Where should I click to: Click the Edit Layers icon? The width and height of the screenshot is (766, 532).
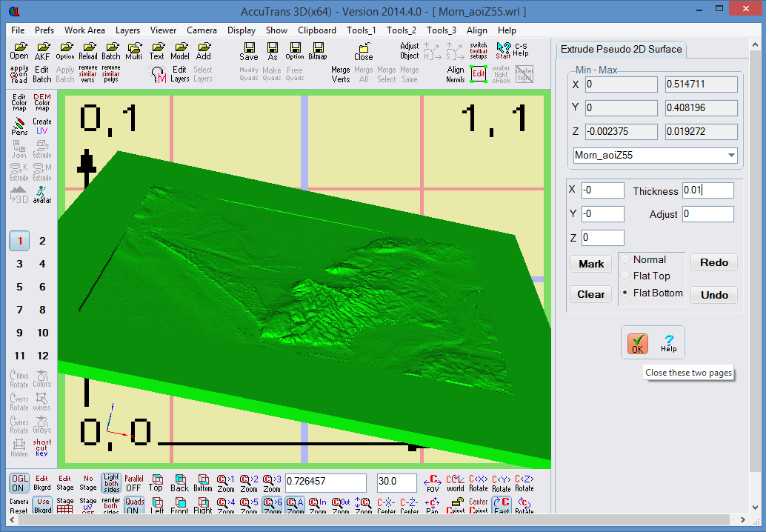tap(179, 74)
